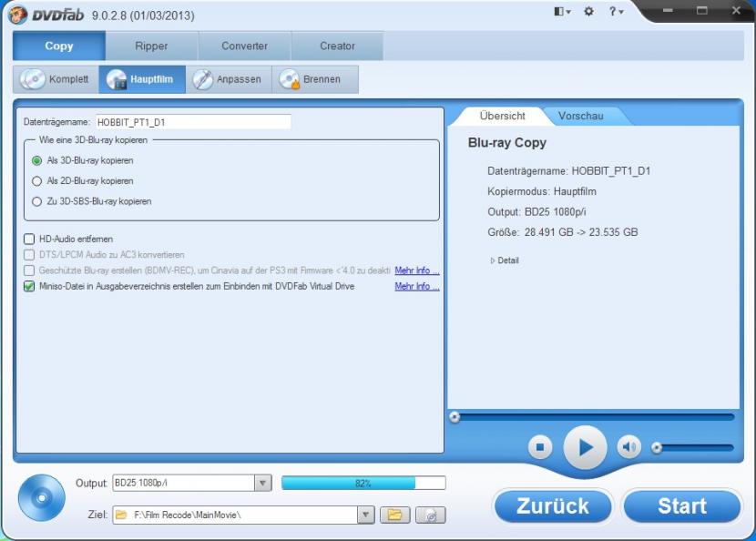This screenshot has width=756, height=541.
Task: Switch to the Ripper tab
Action: 151,46
